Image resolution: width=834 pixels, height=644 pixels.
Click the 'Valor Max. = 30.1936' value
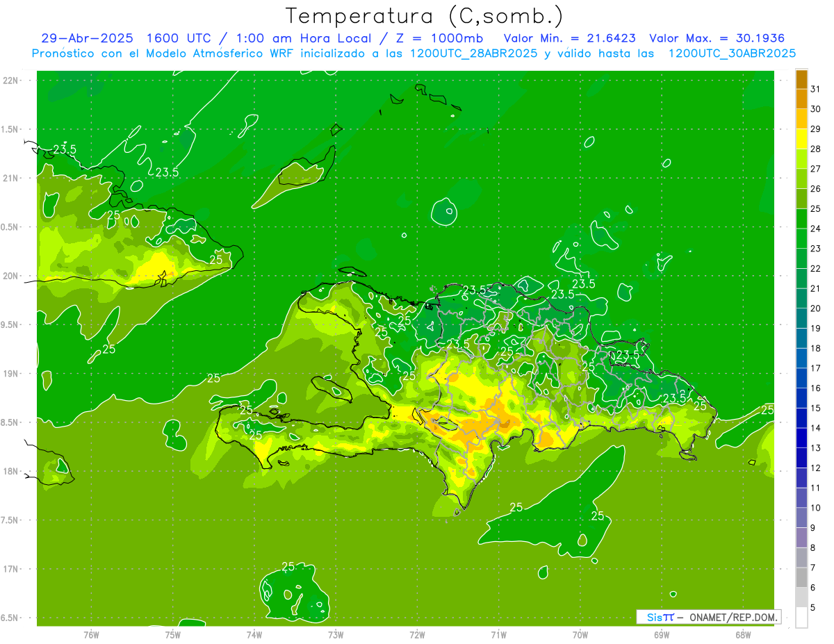pos(717,38)
